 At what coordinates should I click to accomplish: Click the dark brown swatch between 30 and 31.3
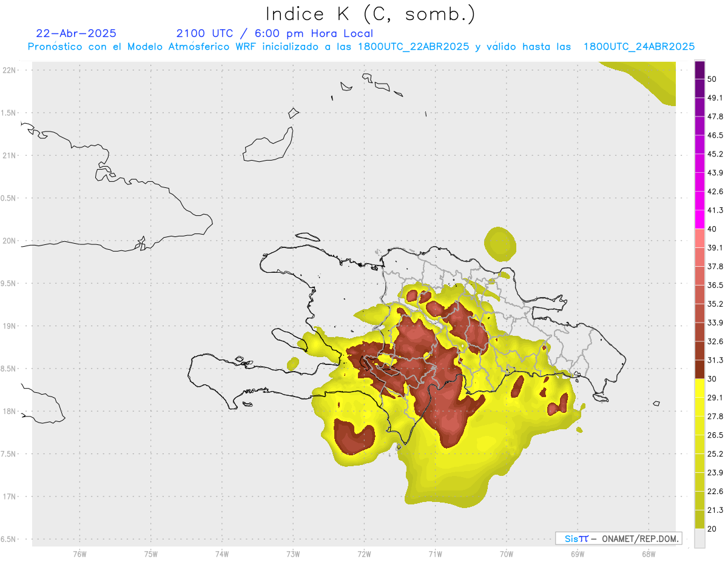699,370
